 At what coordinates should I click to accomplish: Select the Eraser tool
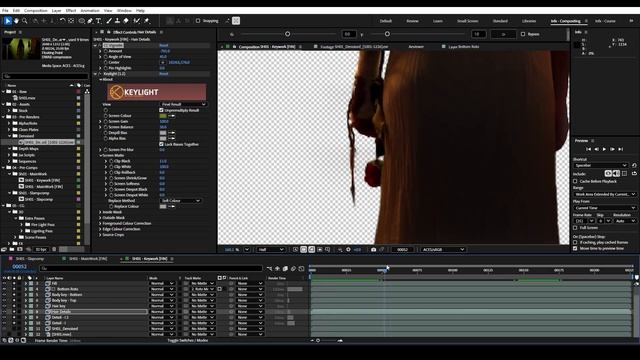(x=126, y=21)
